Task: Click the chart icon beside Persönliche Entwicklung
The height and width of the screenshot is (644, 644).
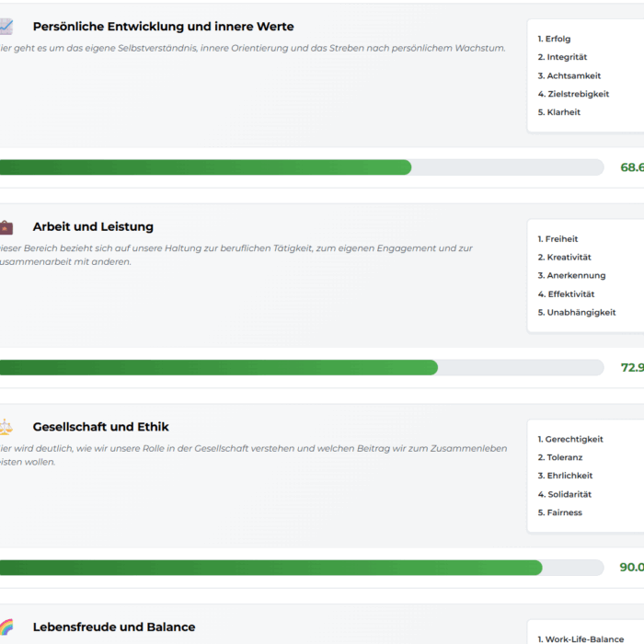Action: pyautogui.click(x=6, y=27)
